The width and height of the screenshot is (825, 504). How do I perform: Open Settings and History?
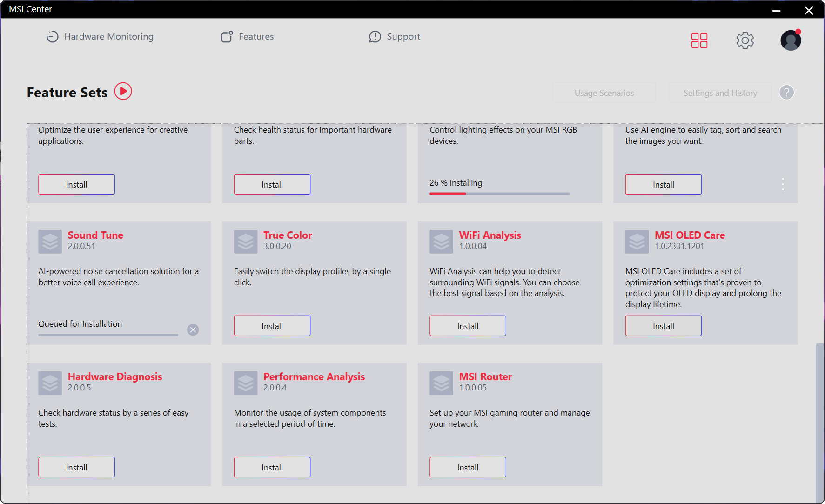(x=720, y=93)
